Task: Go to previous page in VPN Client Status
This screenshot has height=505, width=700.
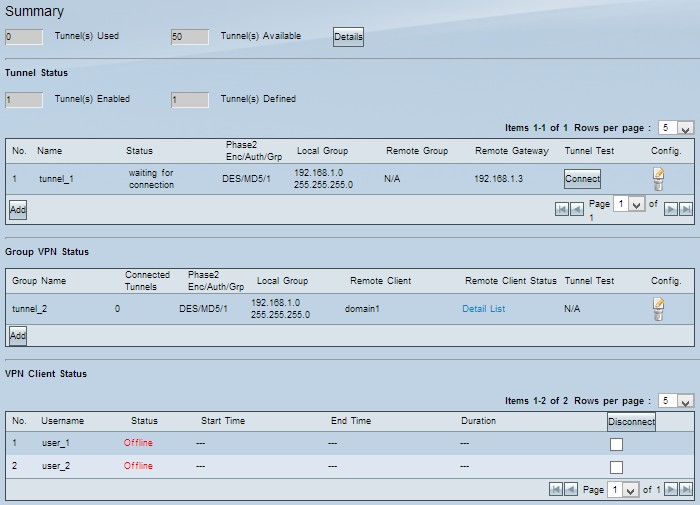Action: pos(570,490)
